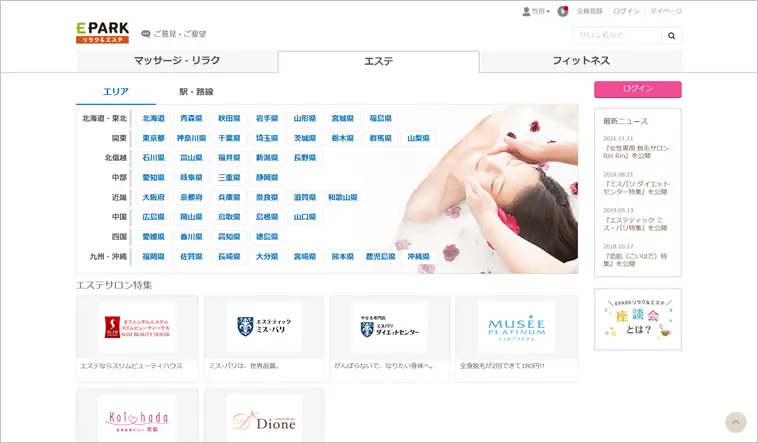Switch to the マッサージ・リラク tab
This screenshot has width=758, height=443.
click(177, 61)
